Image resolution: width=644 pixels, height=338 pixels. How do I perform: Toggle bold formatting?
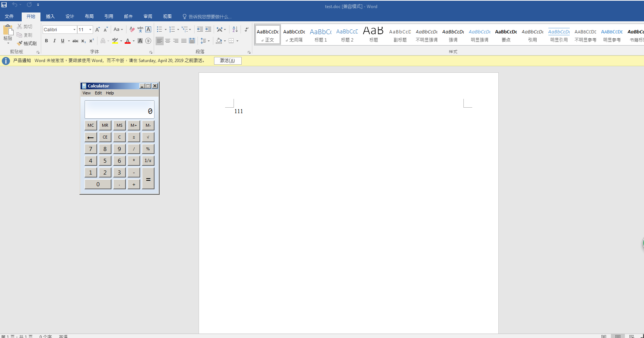[46, 41]
